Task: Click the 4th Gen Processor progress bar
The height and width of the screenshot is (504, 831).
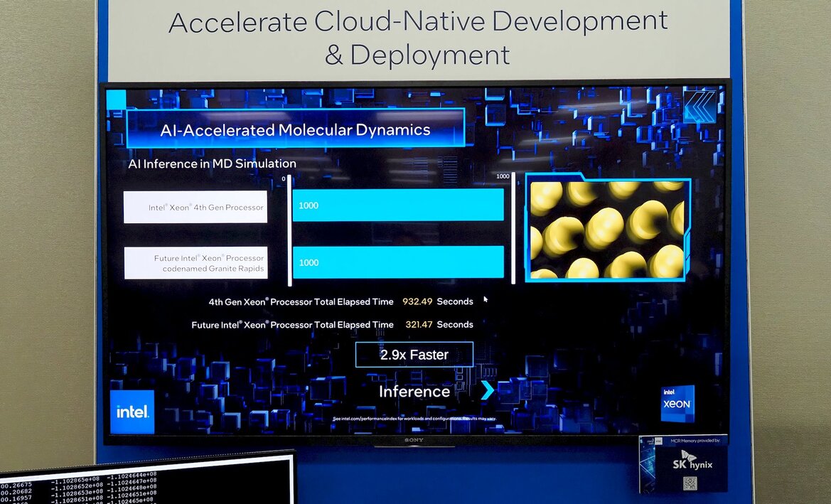Action: click(398, 205)
